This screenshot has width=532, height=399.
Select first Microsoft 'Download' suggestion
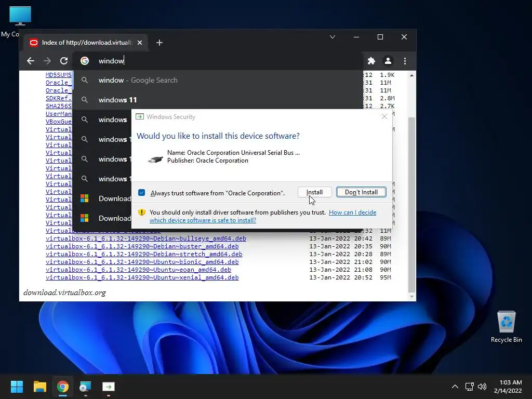pos(102,198)
